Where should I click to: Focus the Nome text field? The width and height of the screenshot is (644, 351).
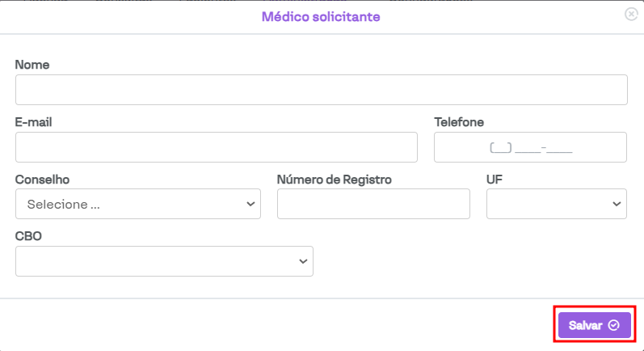click(321, 90)
